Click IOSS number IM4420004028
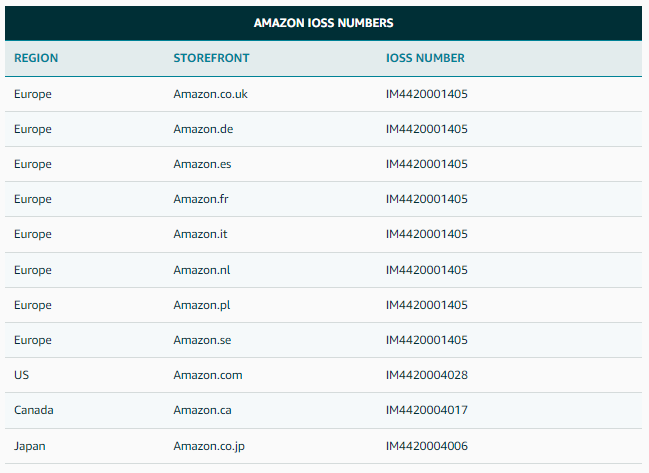 click(x=426, y=375)
